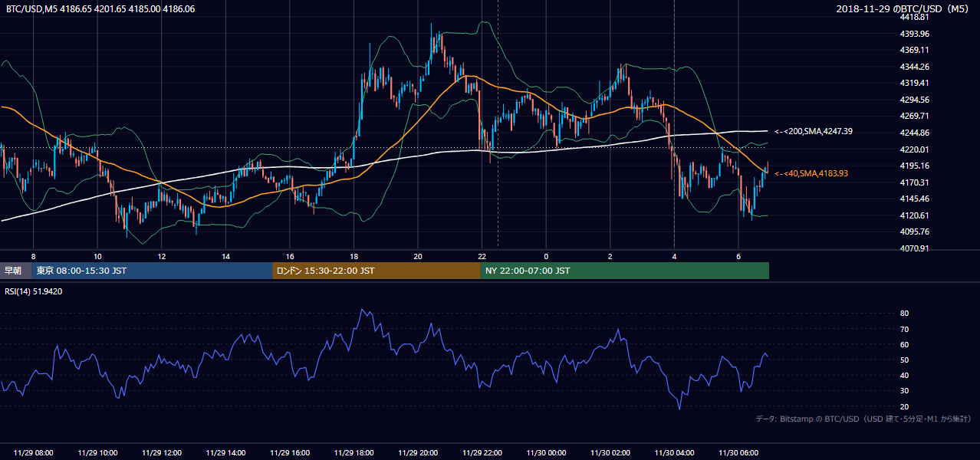The image size is (980, 460).
Task: Click price axis value 4418.81
Action: point(915,17)
